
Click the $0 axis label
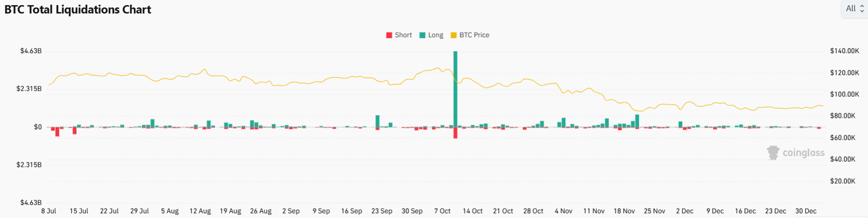pos(38,127)
